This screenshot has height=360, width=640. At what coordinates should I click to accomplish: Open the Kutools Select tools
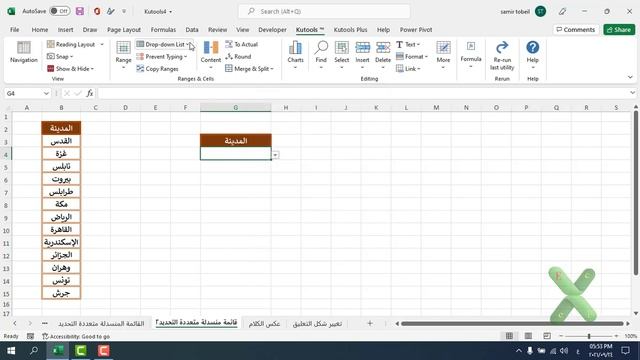(x=342, y=55)
